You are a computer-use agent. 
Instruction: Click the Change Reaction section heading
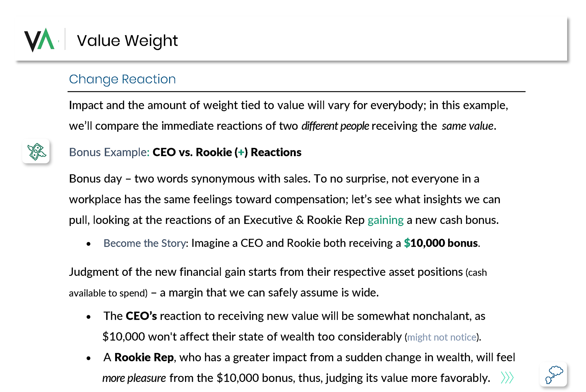(122, 79)
